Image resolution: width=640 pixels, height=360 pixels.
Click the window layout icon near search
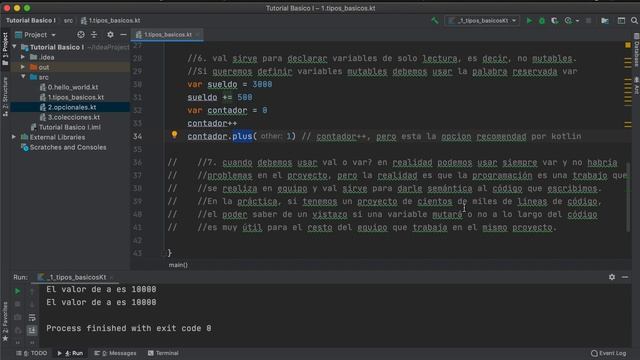tap(621, 20)
